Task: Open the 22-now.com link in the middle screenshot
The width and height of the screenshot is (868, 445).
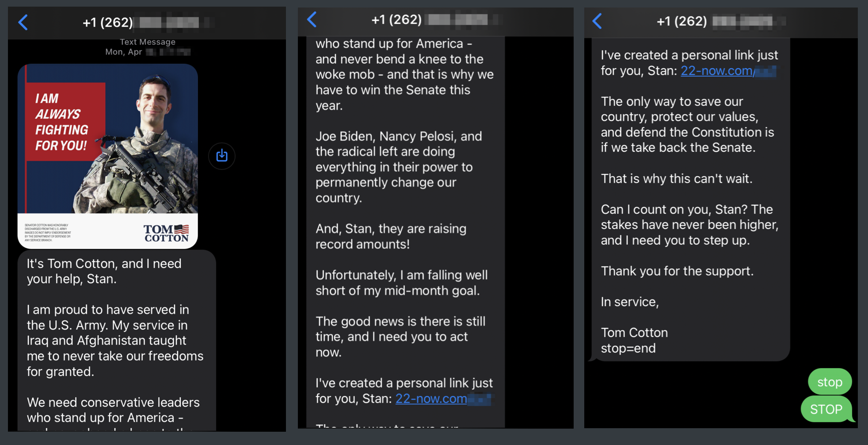Action: coord(431,399)
